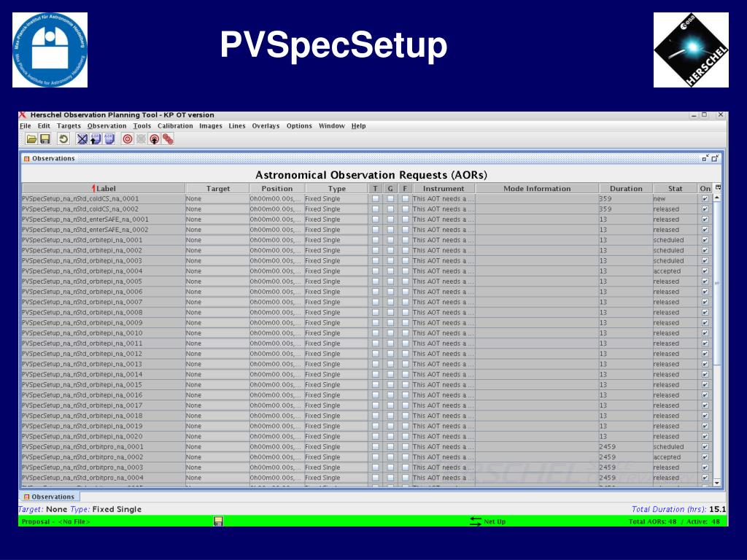Sort by the Instrument column header
This screenshot has height=560, width=747.
coord(443,189)
